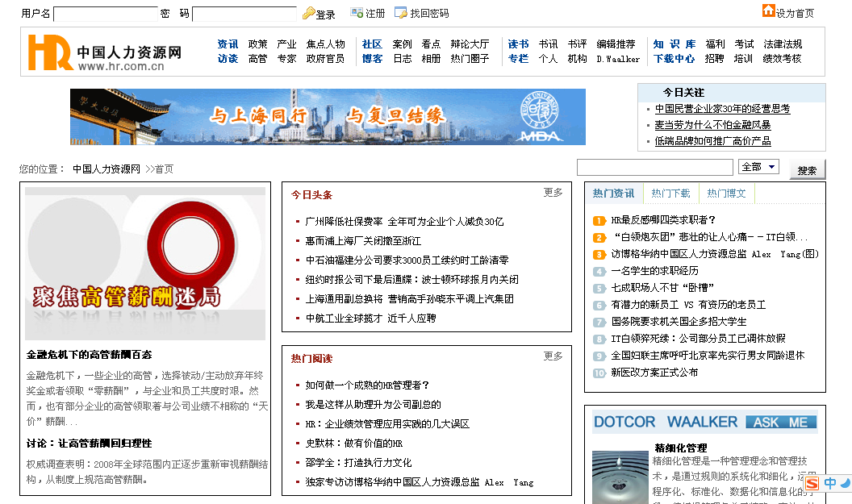Open article 史默林:做有价值的HR

click(x=353, y=444)
